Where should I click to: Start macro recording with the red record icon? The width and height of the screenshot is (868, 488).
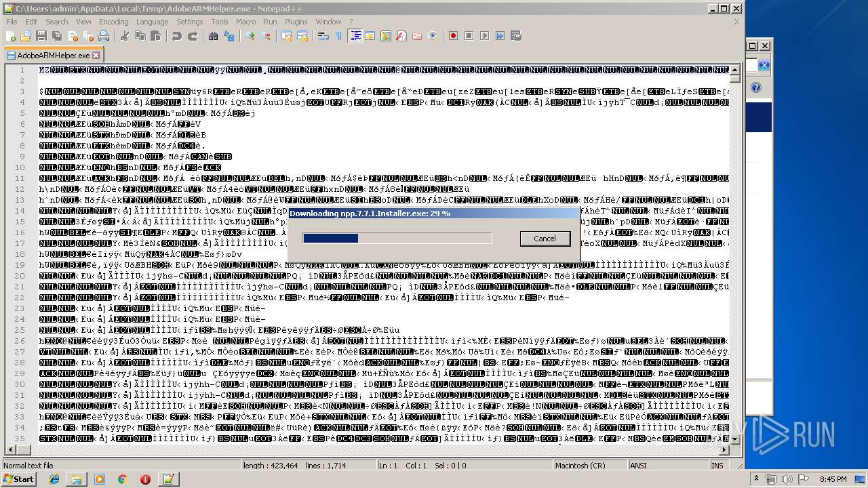pyautogui.click(x=454, y=36)
